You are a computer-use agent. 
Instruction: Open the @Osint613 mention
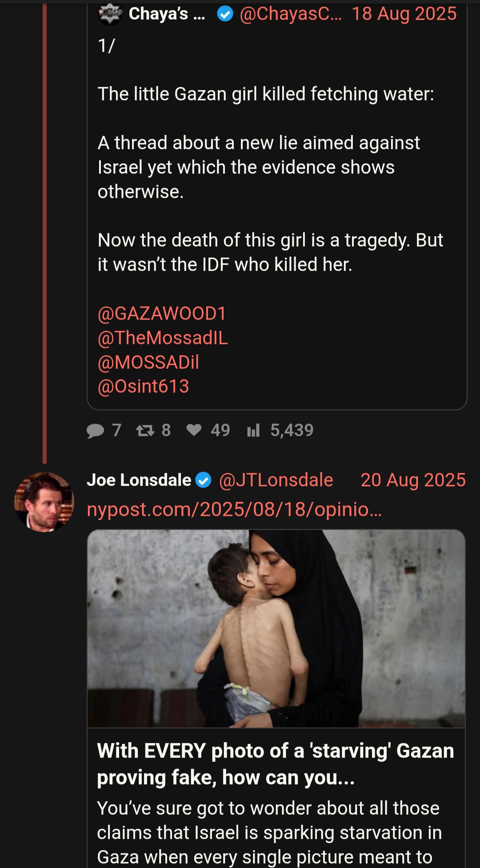tap(143, 386)
